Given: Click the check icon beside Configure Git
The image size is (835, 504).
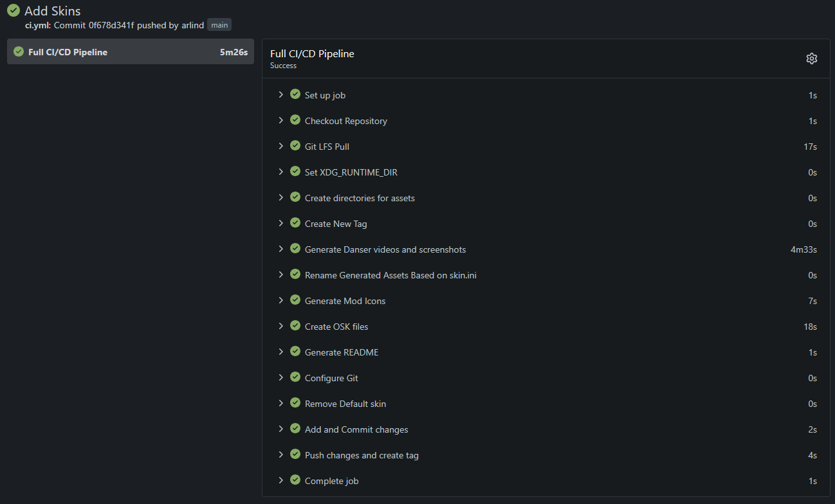Looking at the screenshot, I should (x=295, y=377).
